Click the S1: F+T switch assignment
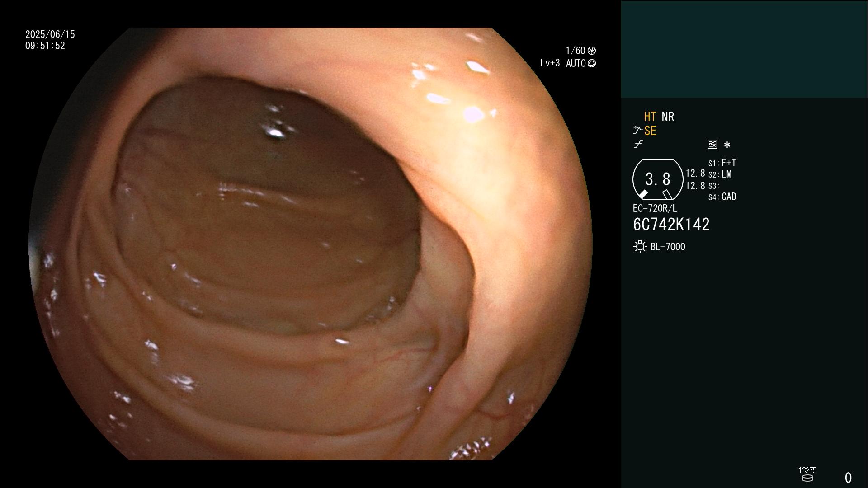Screen dimensions: 868x488 722,163
